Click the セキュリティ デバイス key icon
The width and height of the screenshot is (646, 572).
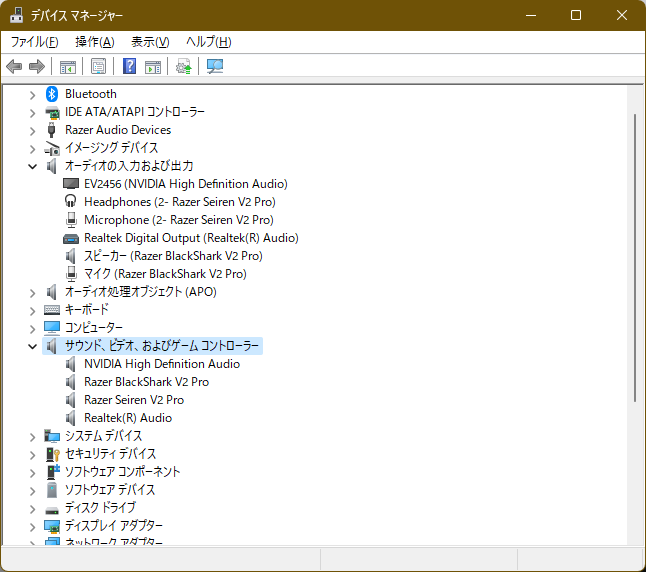pyautogui.click(x=53, y=454)
